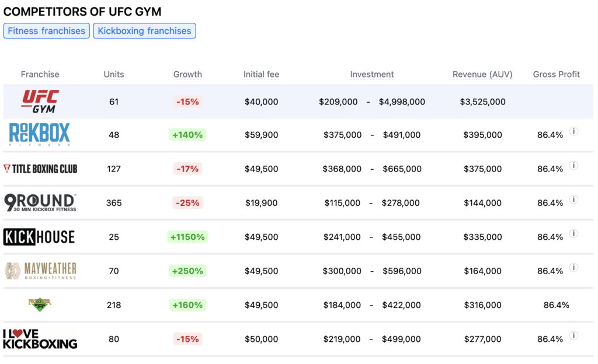Open the 9Round logo
The image size is (598, 364).
tap(40, 202)
